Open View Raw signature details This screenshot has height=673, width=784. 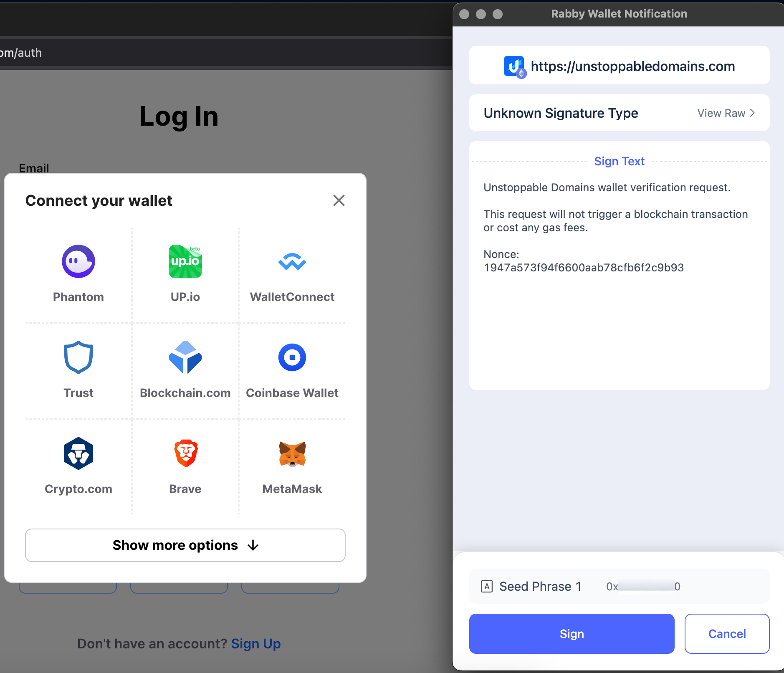point(726,113)
